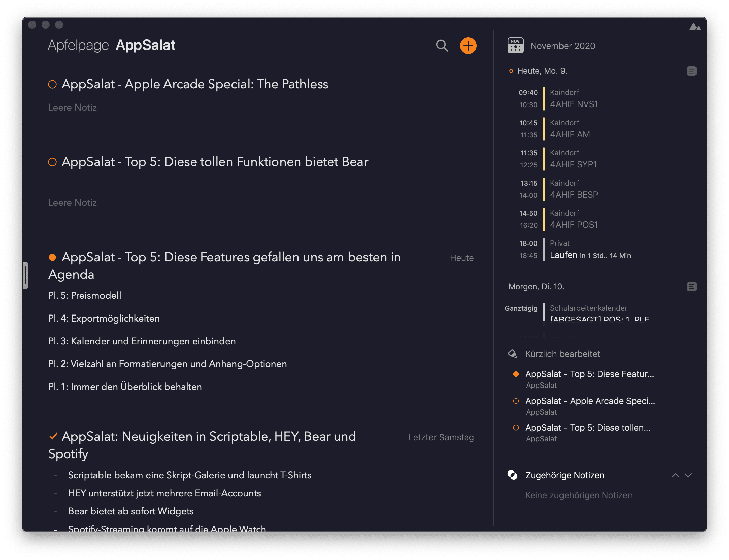The image size is (729, 560).
Task: Click the November 2020 month header
Action: tap(563, 46)
